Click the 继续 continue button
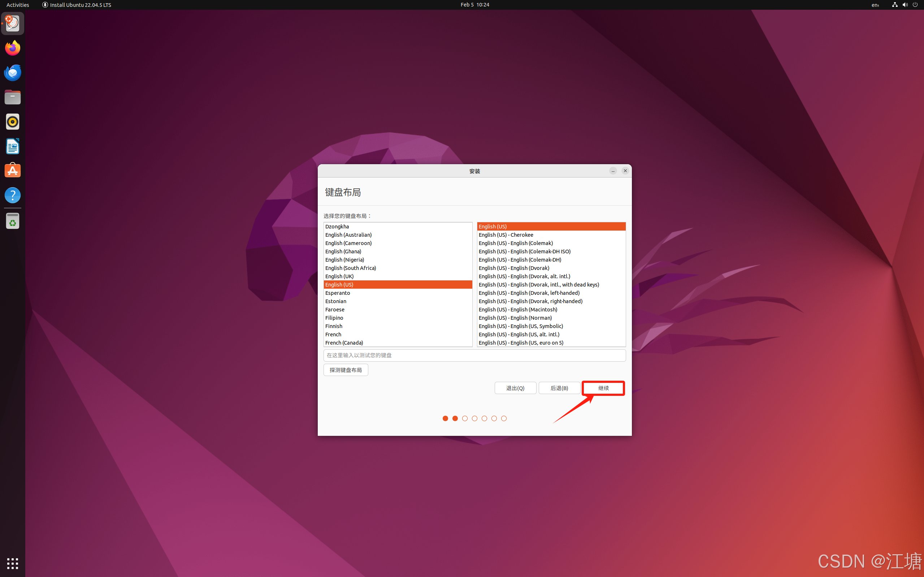 pyautogui.click(x=603, y=388)
